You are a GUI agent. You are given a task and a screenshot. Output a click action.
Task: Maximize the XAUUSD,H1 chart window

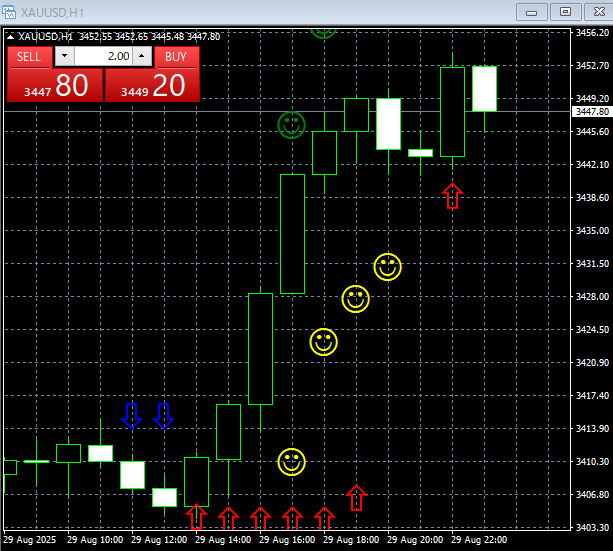pyautogui.click(x=565, y=13)
